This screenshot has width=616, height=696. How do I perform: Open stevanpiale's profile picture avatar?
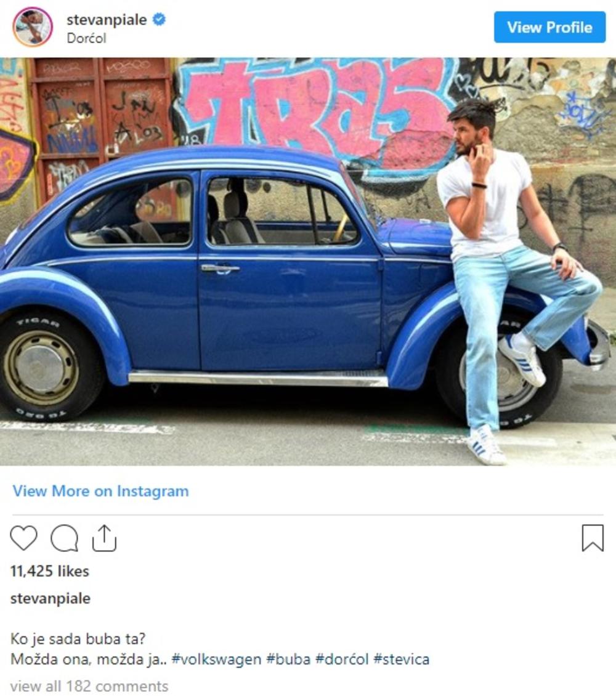click(33, 26)
